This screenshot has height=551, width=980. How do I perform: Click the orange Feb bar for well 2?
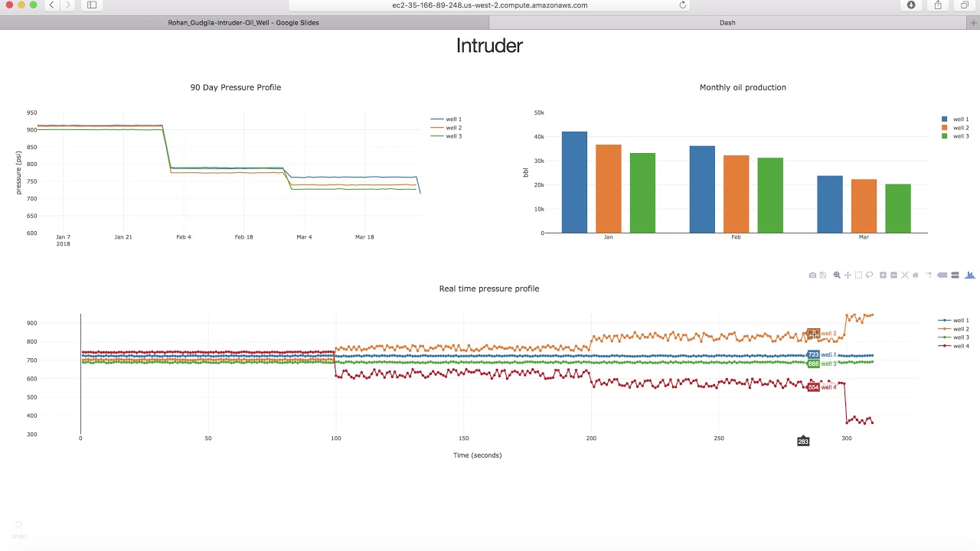736,194
